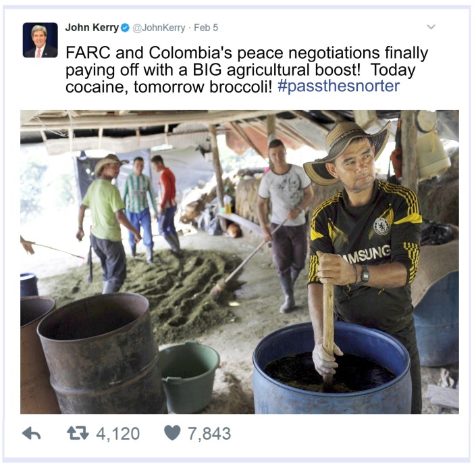Click the Chelsea crest on the jersey
476x469 pixels.
tap(381, 226)
